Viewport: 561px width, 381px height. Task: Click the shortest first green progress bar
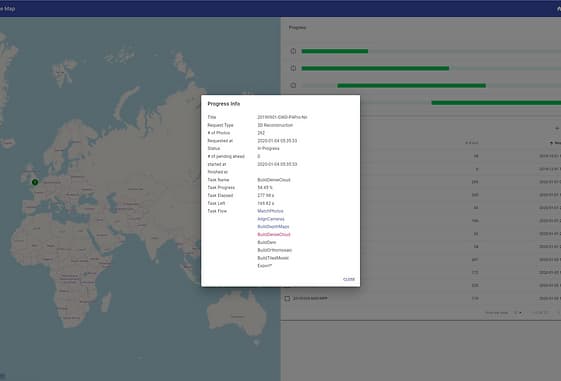[335, 51]
